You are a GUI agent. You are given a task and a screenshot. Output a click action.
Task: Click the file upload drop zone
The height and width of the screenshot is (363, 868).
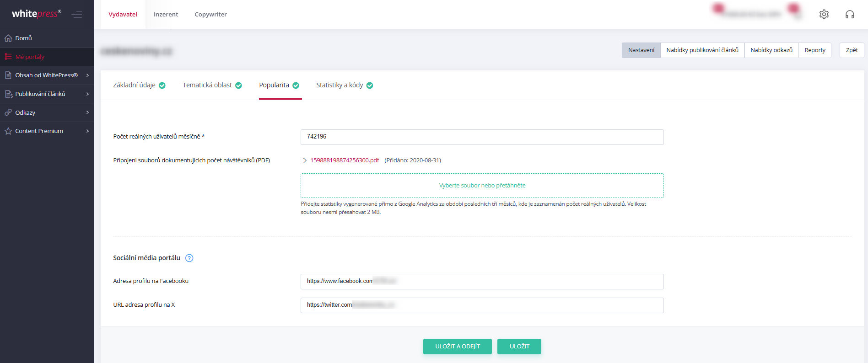pyautogui.click(x=482, y=186)
